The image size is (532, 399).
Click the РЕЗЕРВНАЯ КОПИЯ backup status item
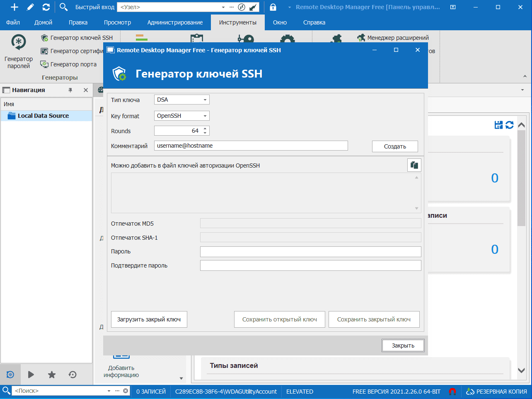click(x=496, y=391)
